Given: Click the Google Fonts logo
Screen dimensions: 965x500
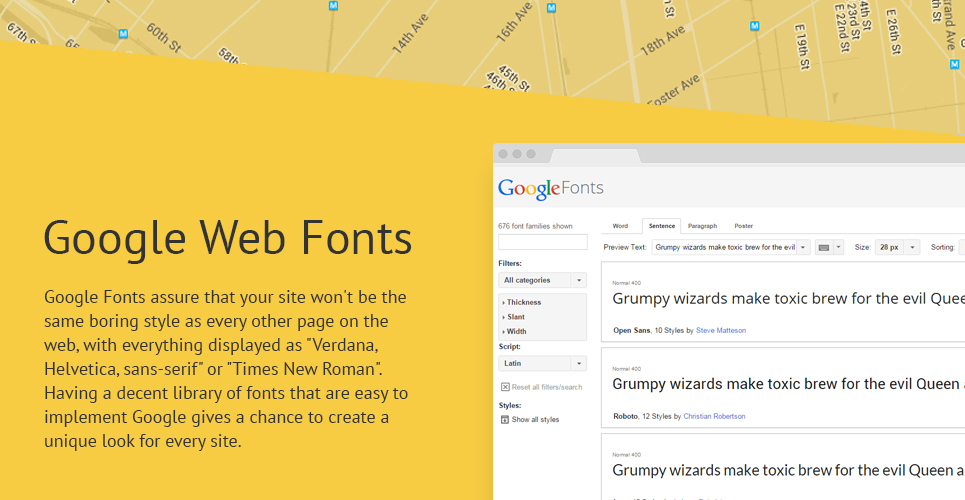Looking at the screenshot, I should click(x=551, y=188).
